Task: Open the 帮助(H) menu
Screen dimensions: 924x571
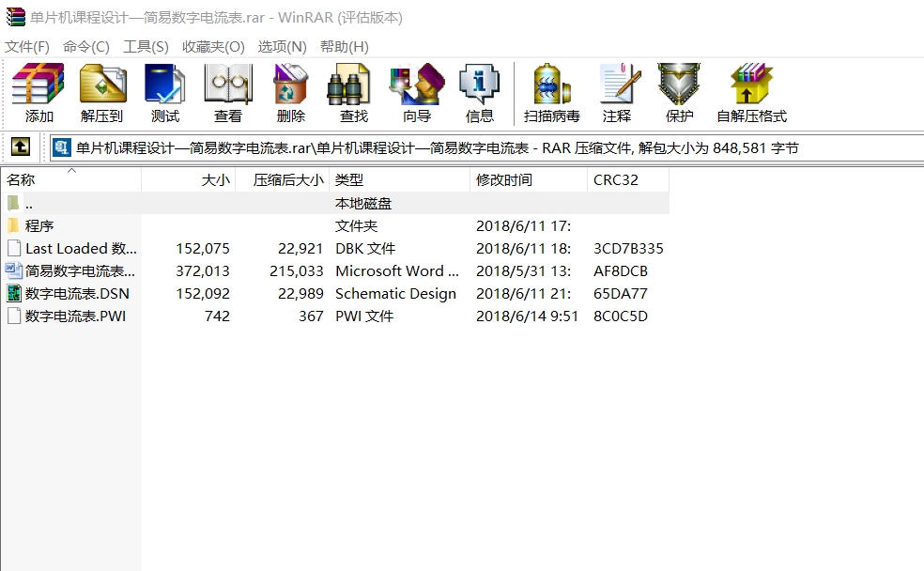Action: [x=345, y=47]
